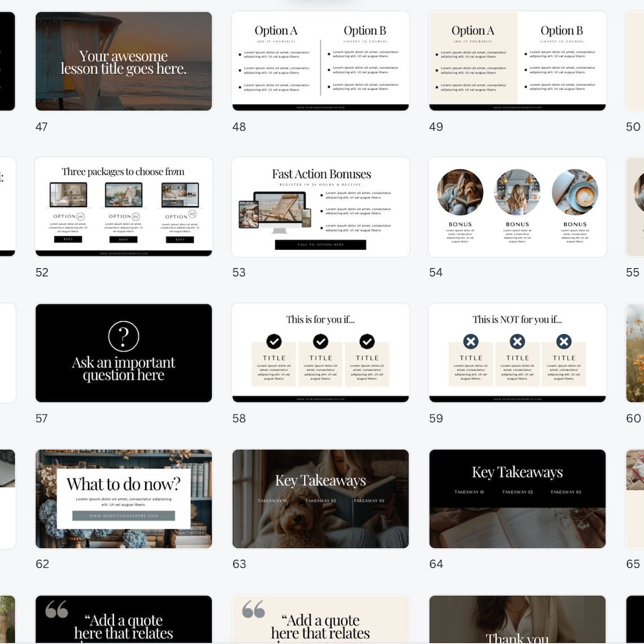644x644 pixels.
Task: Select the 'This is NOT for you if' slide
Action: (517, 353)
